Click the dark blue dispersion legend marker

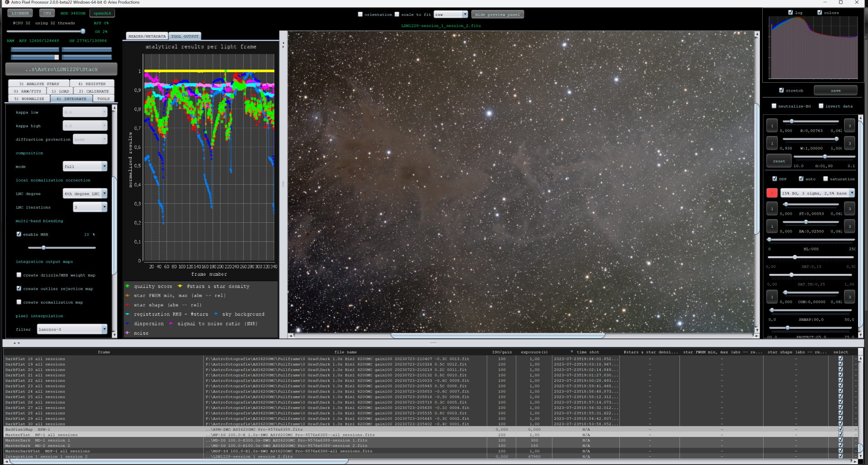coord(127,324)
